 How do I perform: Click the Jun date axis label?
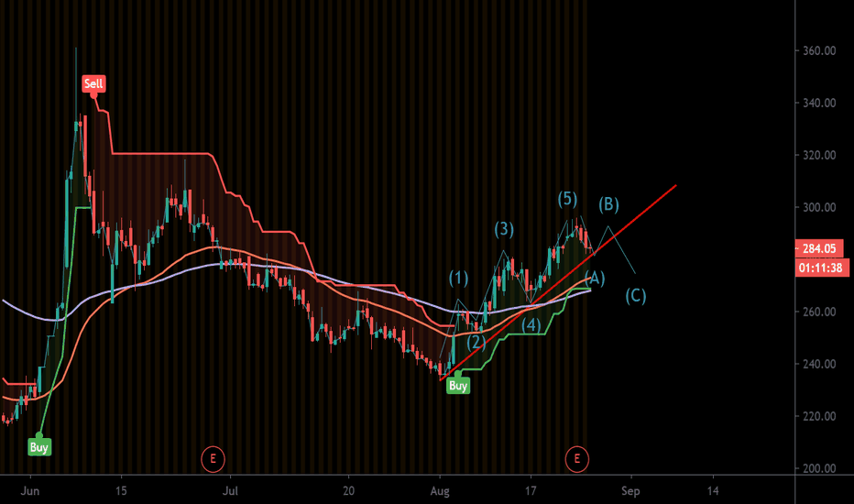(x=30, y=491)
